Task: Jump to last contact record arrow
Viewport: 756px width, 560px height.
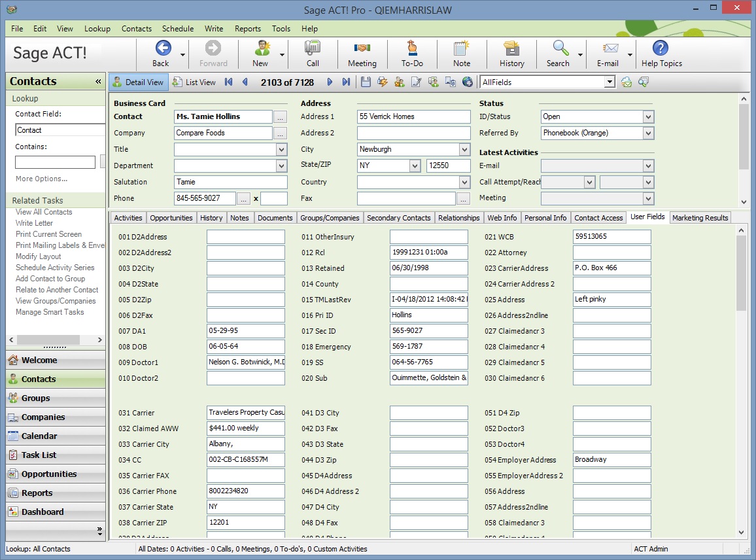Action: coord(346,82)
